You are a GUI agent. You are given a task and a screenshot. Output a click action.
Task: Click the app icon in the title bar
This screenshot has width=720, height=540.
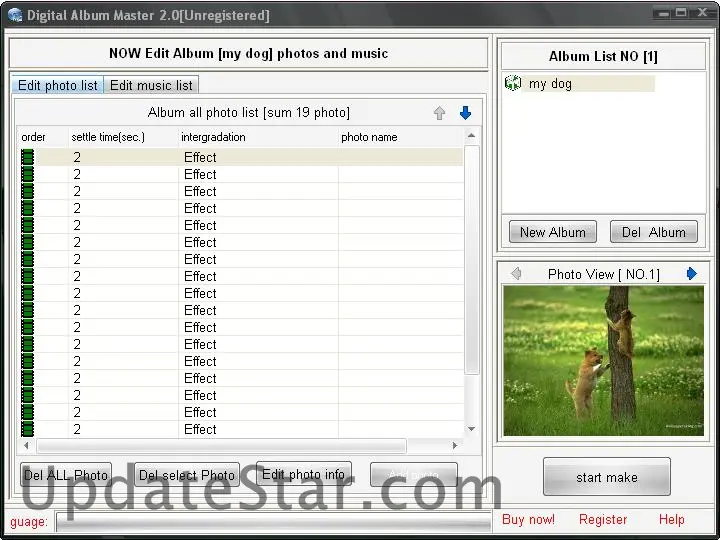(15, 15)
